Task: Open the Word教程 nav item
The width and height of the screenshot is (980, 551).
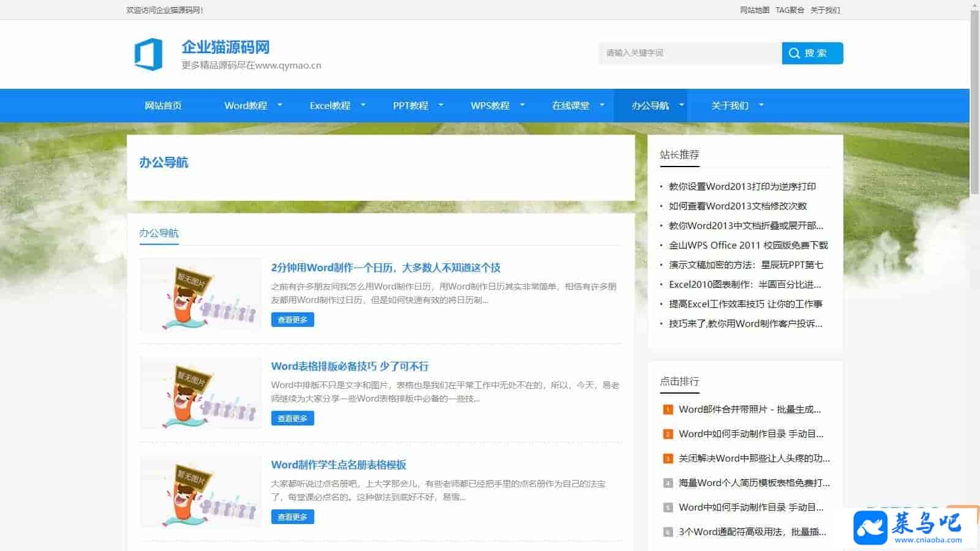Action: click(246, 105)
